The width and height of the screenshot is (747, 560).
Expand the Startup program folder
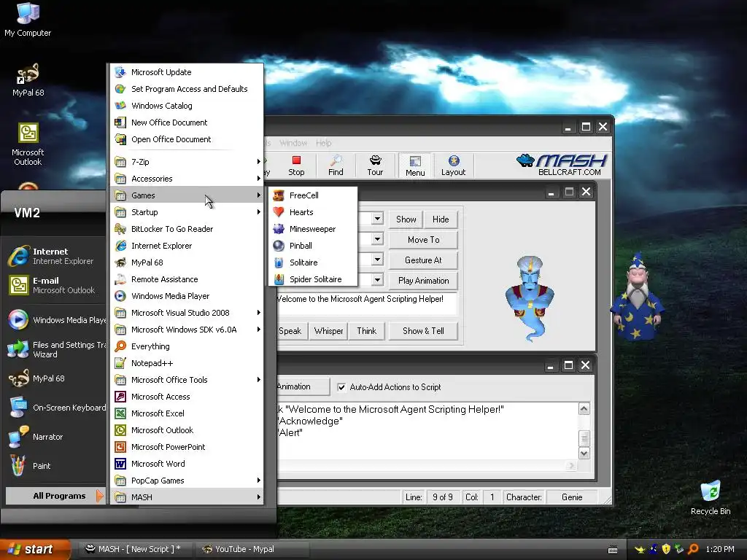187,212
